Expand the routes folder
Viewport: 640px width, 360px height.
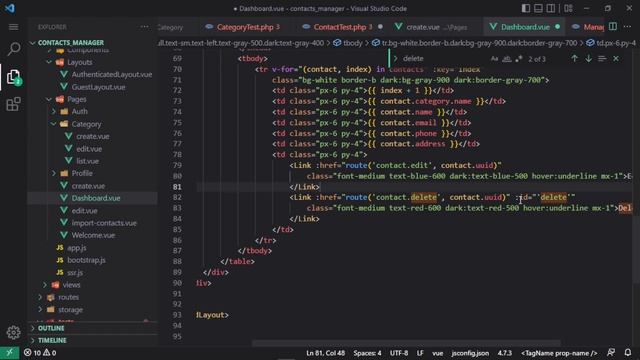coord(68,297)
